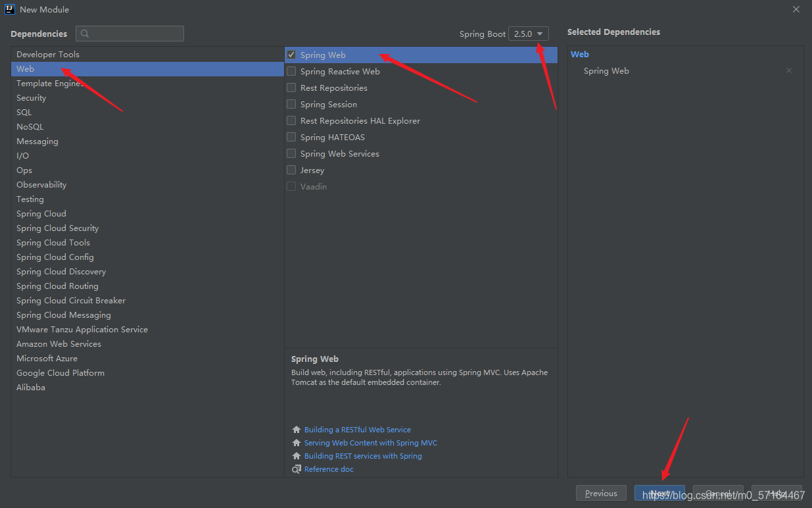Viewport: 812px width, 508px height.
Task: Check Spring Web Services checkbox
Action: pyautogui.click(x=291, y=153)
